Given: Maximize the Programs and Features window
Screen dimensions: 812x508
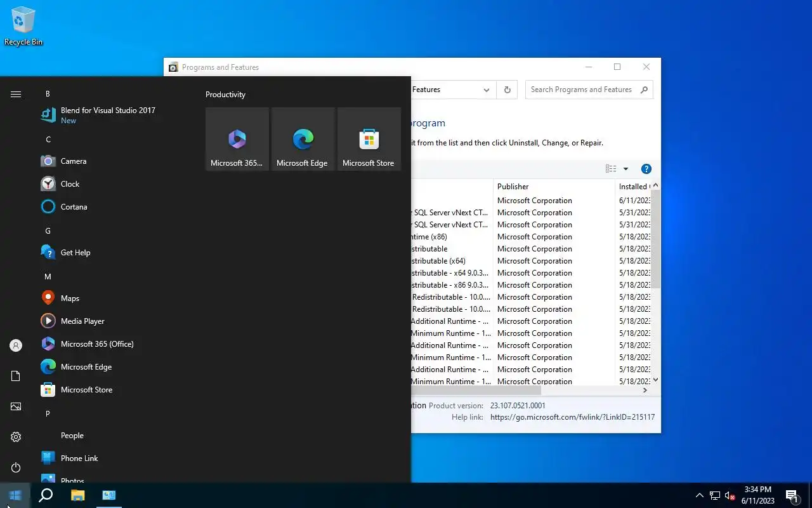Looking at the screenshot, I should [x=617, y=67].
